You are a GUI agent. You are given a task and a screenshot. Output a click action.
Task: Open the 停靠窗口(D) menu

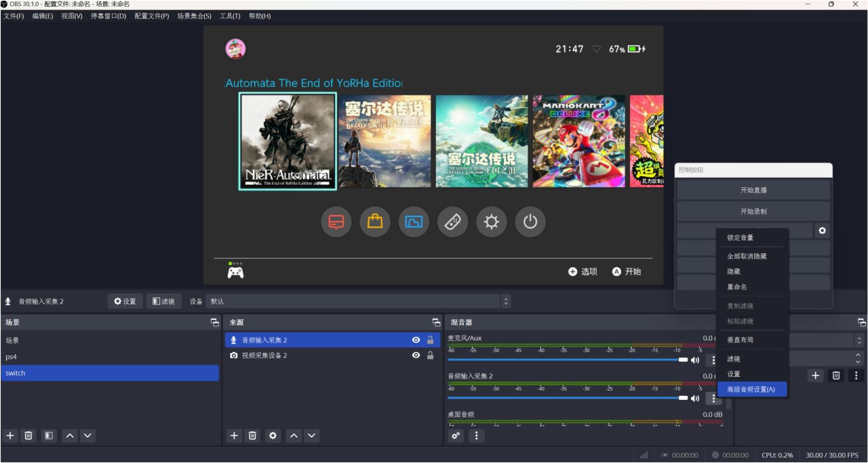[108, 16]
